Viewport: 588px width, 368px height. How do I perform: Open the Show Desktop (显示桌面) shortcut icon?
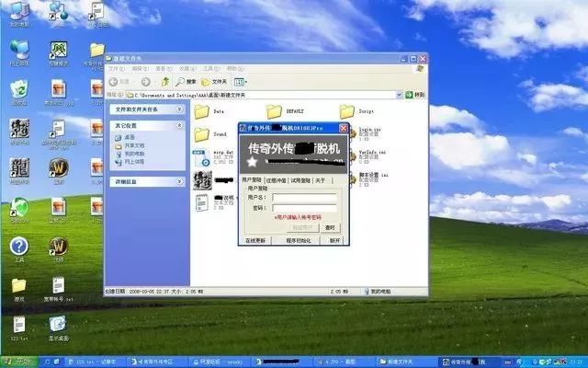pyautogui.click(x=59, y=328)
